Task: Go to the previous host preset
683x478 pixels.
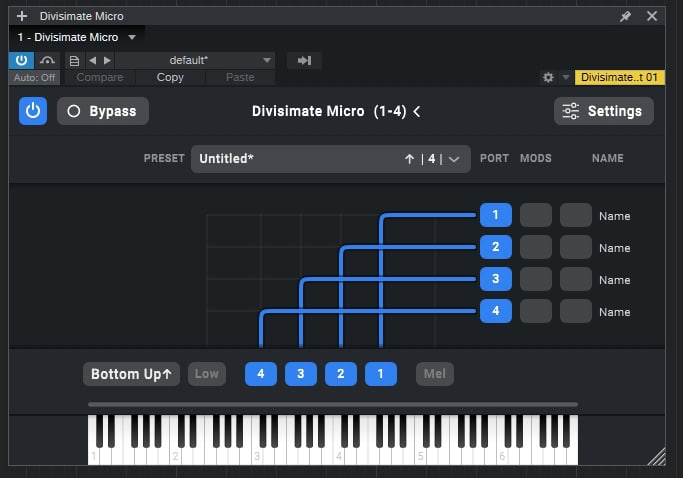Action: pyautogui.click(x=92, y=61)
